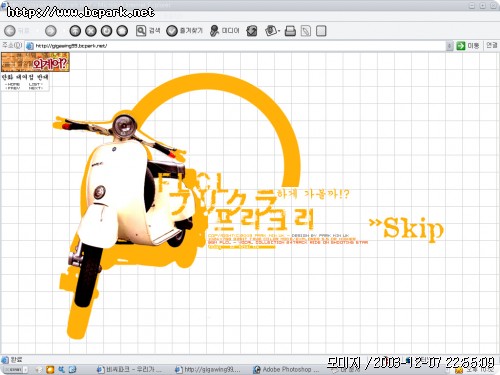Click the round up-arrow toolbar button
The height and width of the screenshot is (375, 500).
75,31
